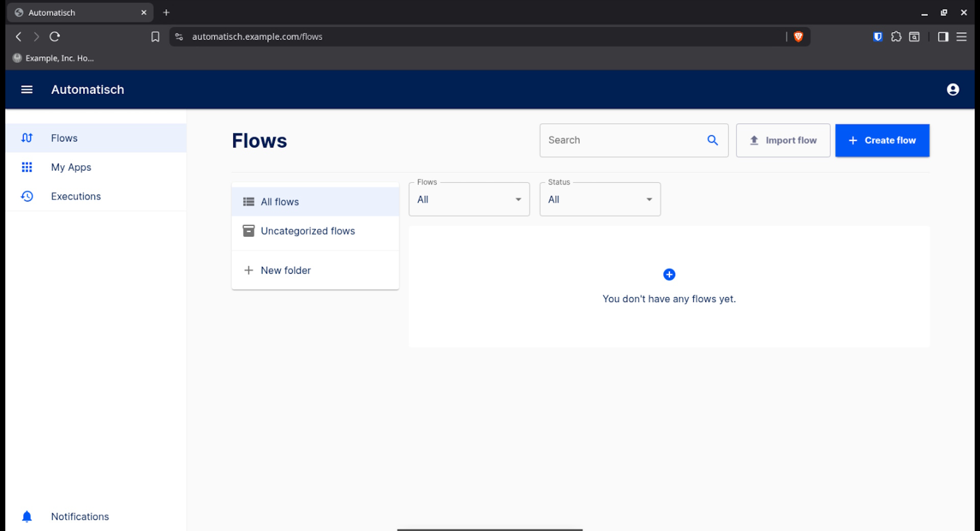Toggle the browser sidebar panel

click(x=943, y=37)
